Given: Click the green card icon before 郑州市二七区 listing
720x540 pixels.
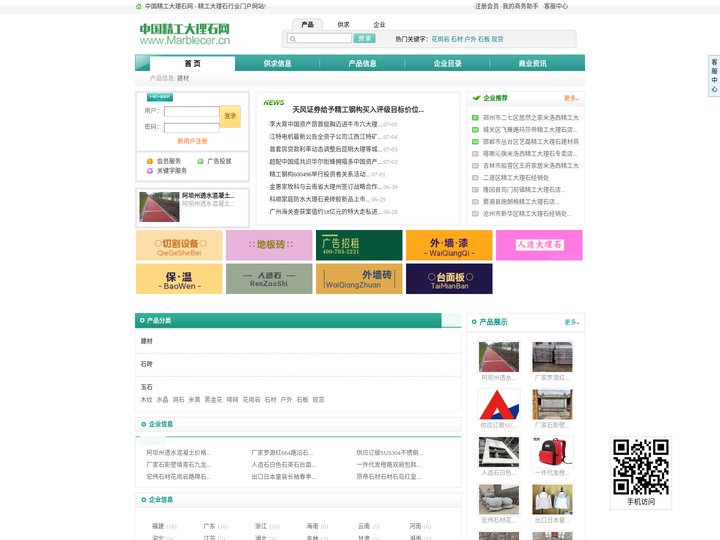Looking at the screenshot, I should coord(475,118).
